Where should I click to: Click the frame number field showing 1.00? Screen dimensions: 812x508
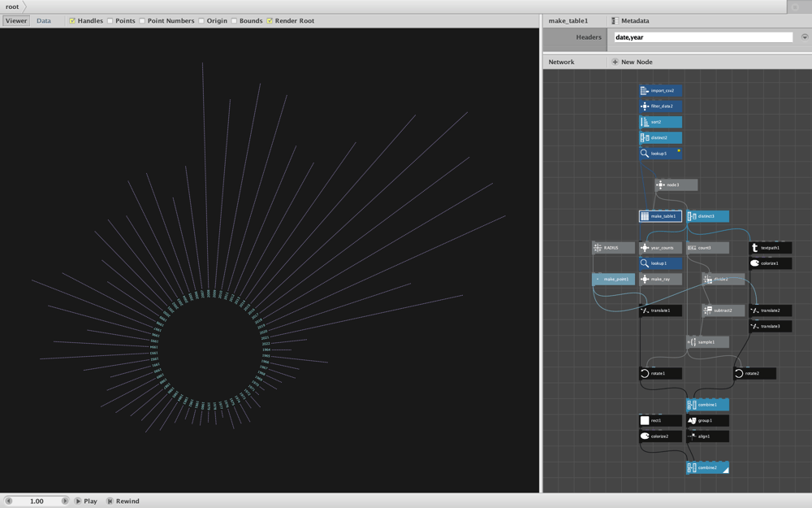(37, 501)
